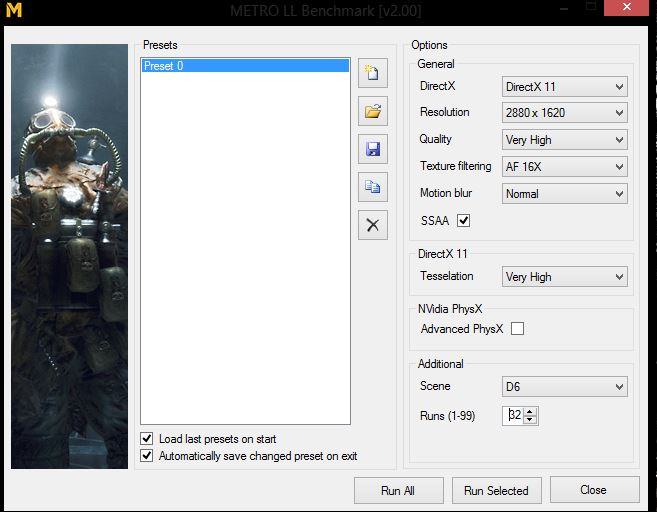Save preset with the floppy disk icon
This screenshot has width=657, height=512.
pos(372,149)
